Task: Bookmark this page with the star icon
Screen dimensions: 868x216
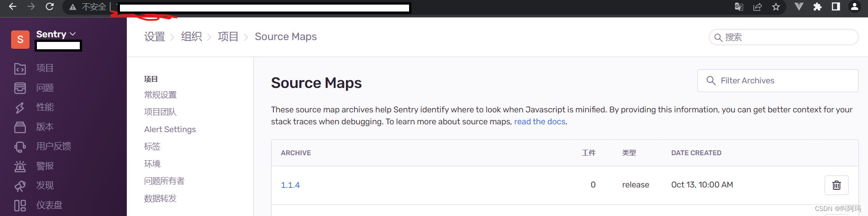Action: [x=776, y=7]
